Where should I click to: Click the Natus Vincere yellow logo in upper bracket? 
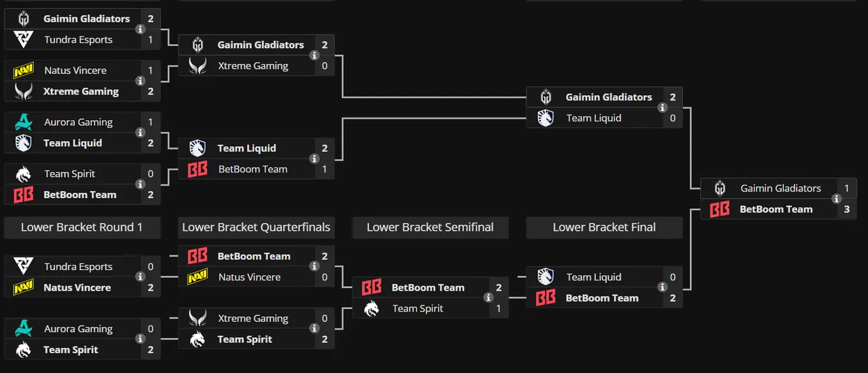point(24,71)
